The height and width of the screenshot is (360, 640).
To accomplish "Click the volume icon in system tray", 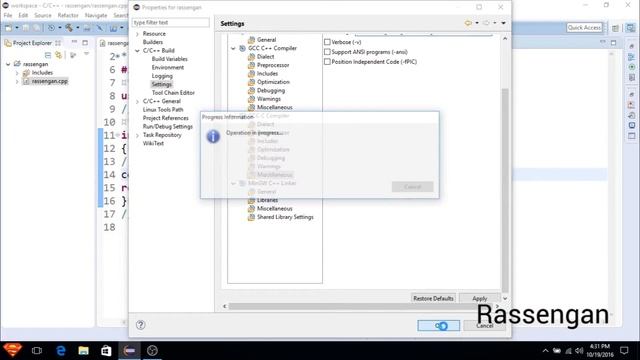I will tap(579, 351).
